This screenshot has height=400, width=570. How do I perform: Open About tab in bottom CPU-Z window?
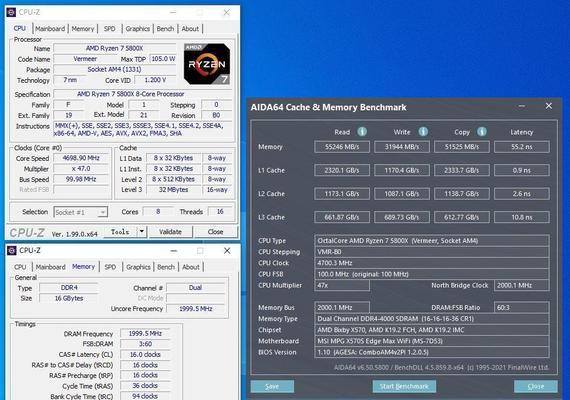191,267
